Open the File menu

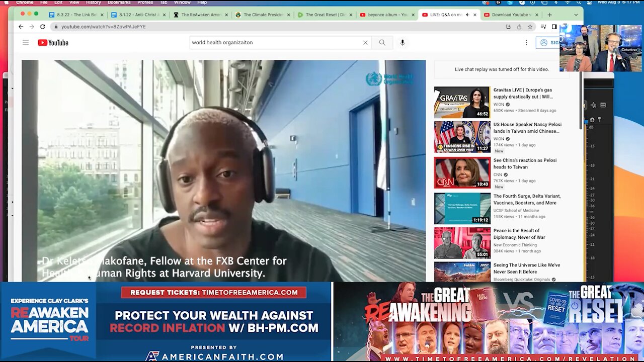[x=44, y=3]
